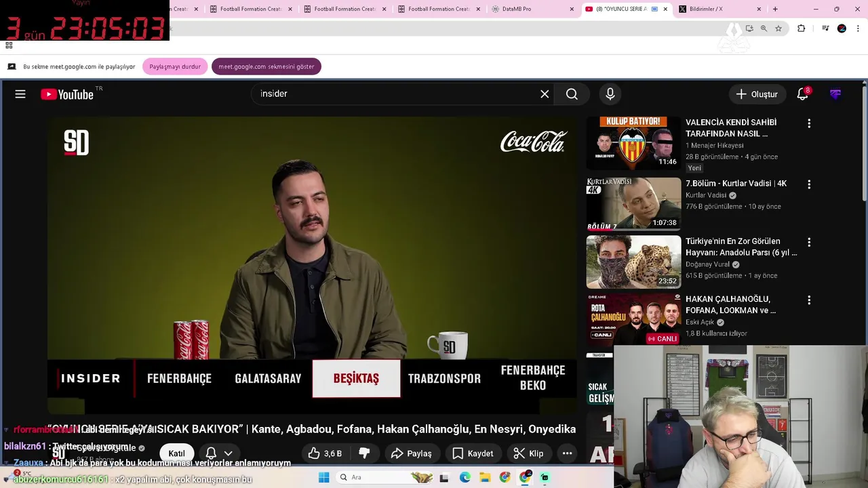This screenshot has width=868, height=488.
Task: Save video with Kaydet button
Action: pos(473,453)
